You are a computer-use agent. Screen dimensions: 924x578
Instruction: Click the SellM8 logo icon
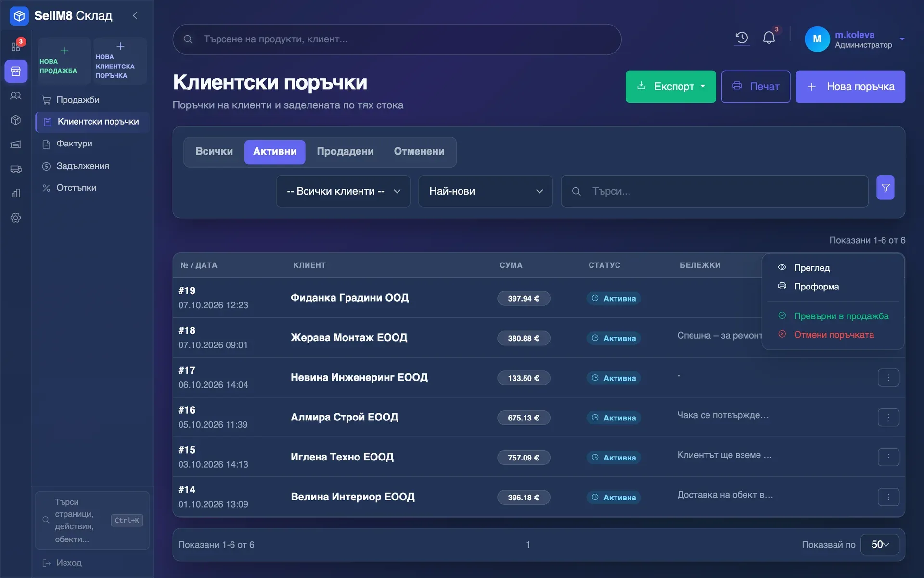pos(19,16)
